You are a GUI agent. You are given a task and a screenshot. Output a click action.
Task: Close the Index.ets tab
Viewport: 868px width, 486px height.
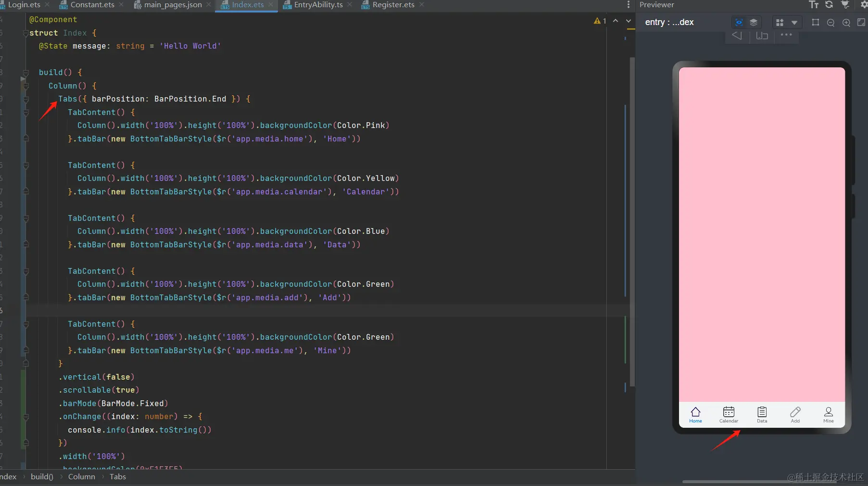pos(271,5)
